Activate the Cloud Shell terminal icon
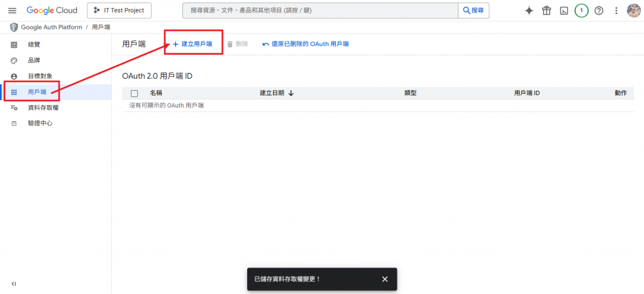Image resolution: width=644 pixels, height=294 pixels. point(564,11)
